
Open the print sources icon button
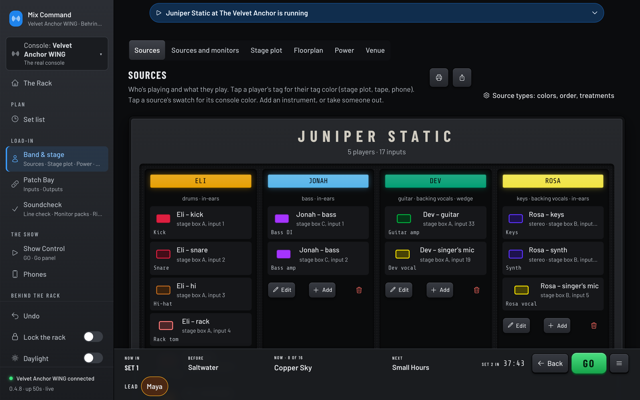tap(439, 78)
